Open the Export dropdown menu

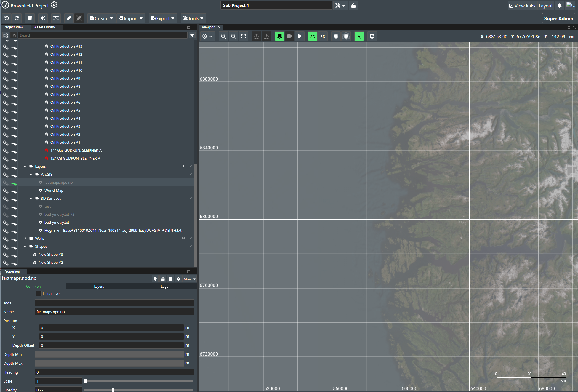pyautogui.click(x=163, y=18)
